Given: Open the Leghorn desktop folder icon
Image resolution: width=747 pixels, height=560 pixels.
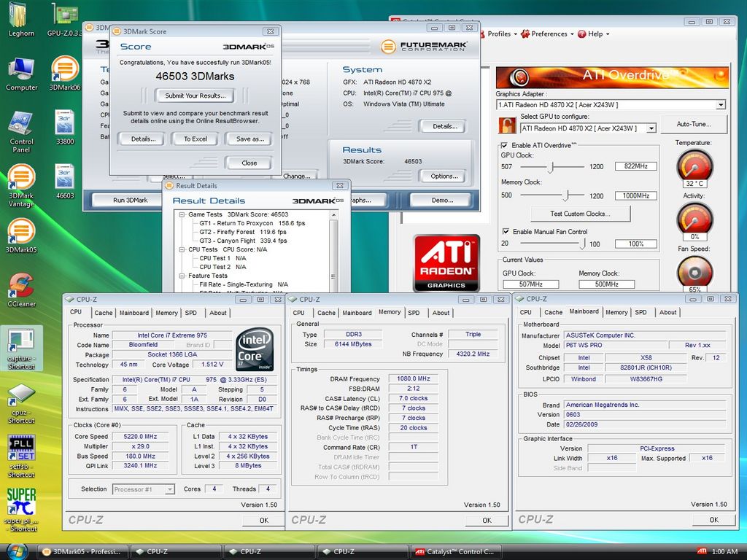Looking at the screenshot, I should [21, 19].
